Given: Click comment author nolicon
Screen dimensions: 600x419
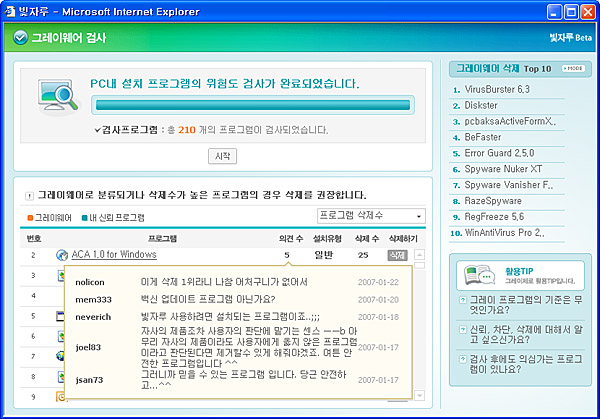Looking at the screenshot, I should point(90,282).
